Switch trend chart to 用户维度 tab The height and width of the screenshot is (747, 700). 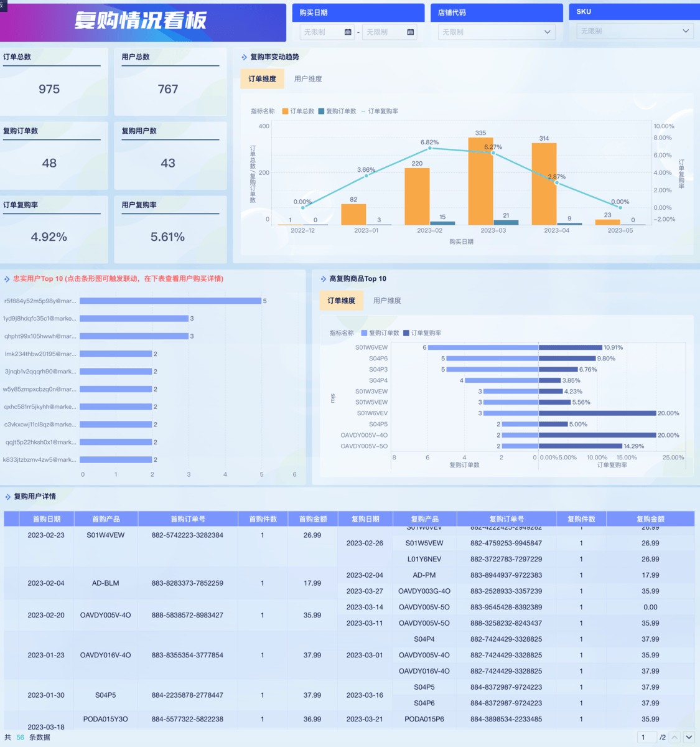click(x=308, y=79)
